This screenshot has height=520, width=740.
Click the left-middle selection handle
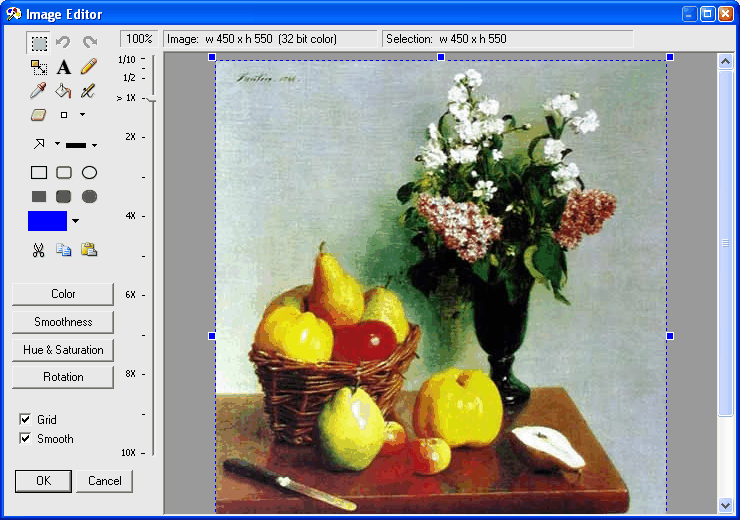click(212, 336)
